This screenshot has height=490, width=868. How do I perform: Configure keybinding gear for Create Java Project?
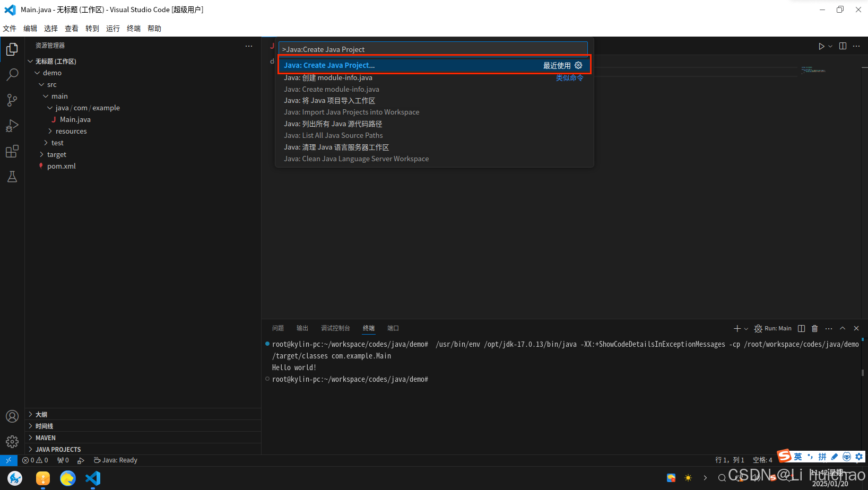[x=578, y=65]
